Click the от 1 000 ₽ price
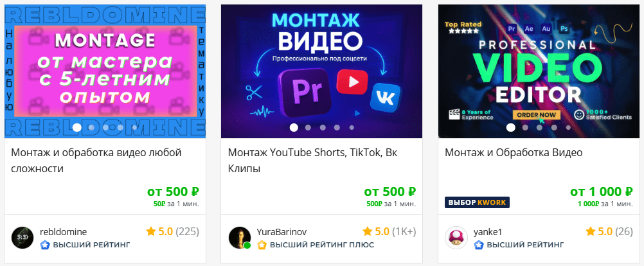This screenshot has width=644, height=266. (602, 191)
